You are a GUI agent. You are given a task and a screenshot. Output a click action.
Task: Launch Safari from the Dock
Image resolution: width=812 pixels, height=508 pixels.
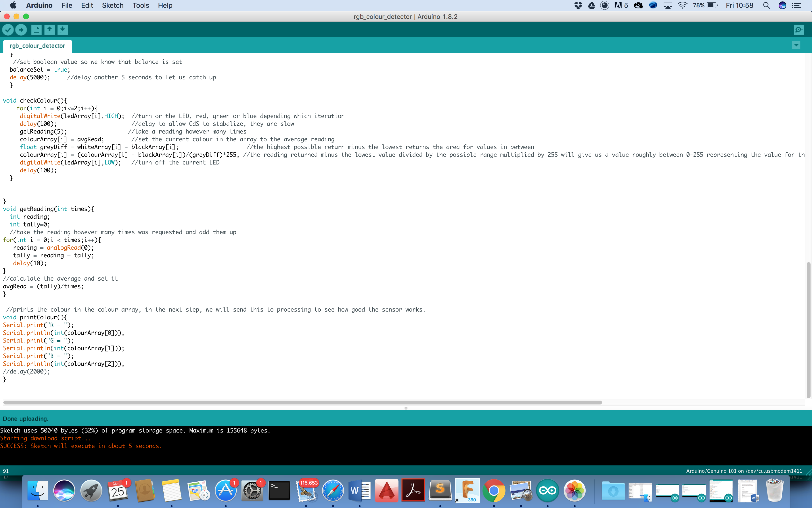click(333, 491)
